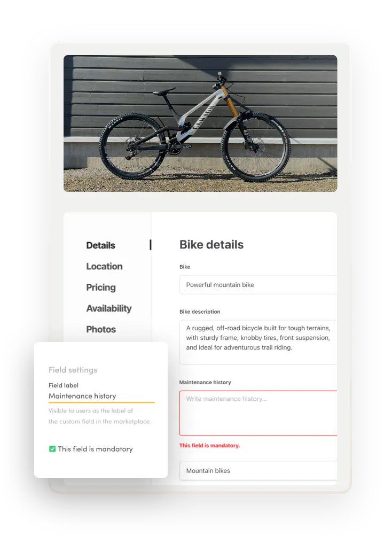Image resolution: width=392 pixels, height=543 pixels.
Task: Click the 'Bike' label above name field
Action: click(x=185, y=267)
